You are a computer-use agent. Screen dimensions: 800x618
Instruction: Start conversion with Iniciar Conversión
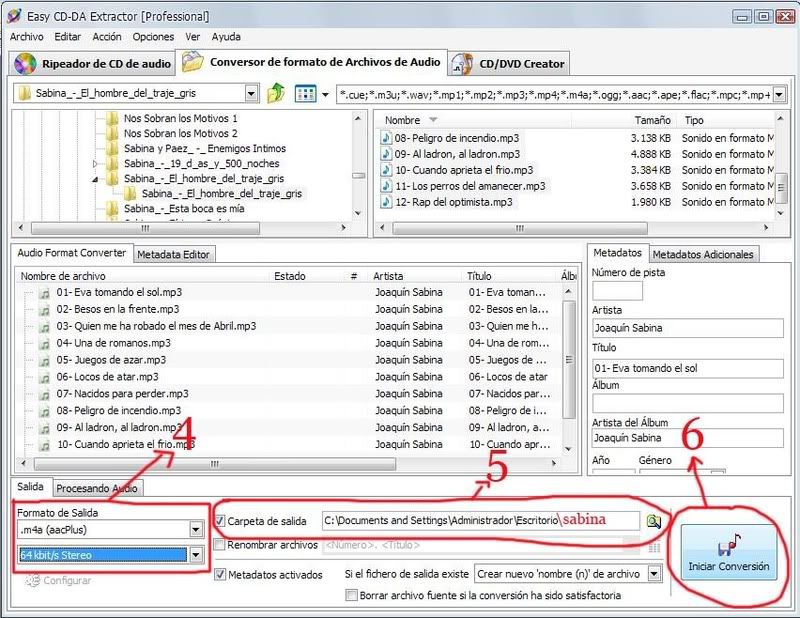(x=729, y=552)
